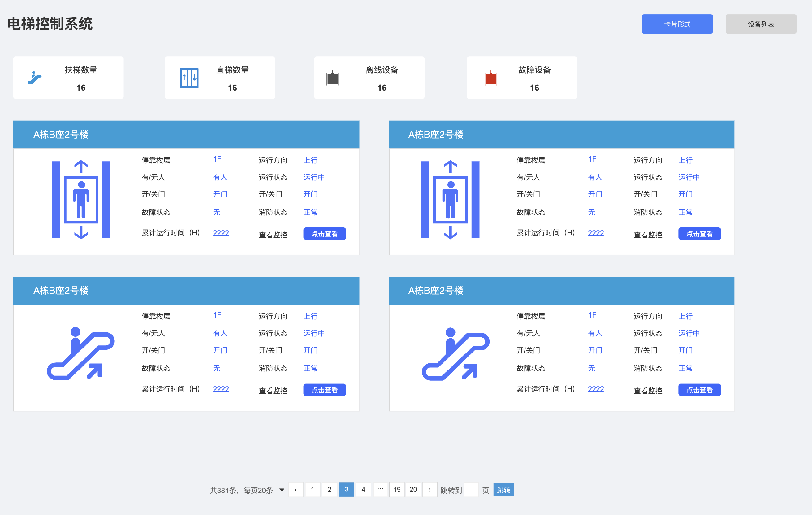Image resolution: width=812 pixels, height=515 pixels.
Task: Go to previous page with left chevron
Action: 296,490
